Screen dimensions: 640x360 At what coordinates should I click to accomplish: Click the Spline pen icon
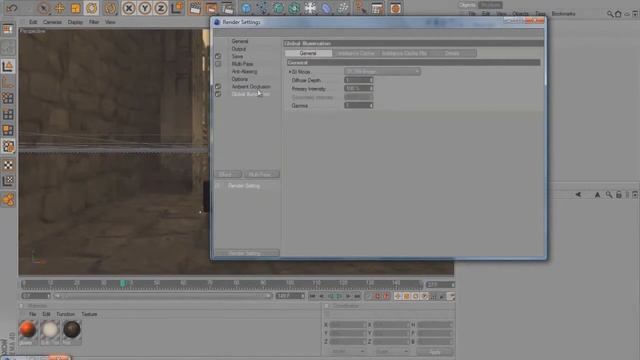262,8
